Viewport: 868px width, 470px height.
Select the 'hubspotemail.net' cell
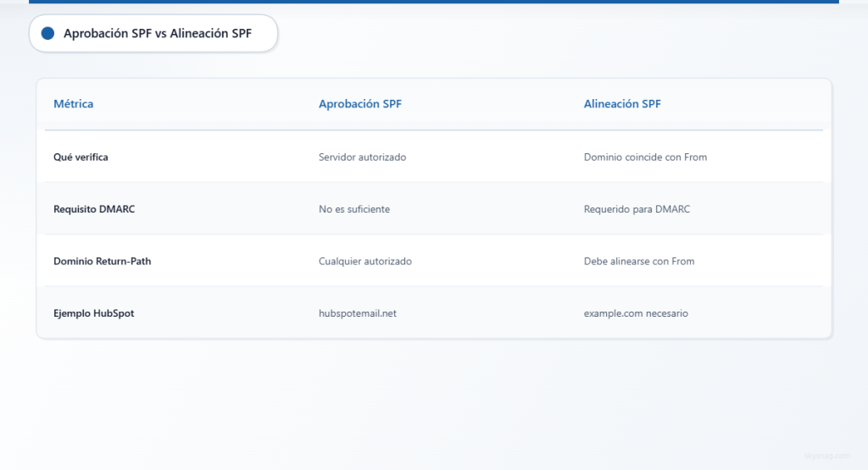click(357, 313)
